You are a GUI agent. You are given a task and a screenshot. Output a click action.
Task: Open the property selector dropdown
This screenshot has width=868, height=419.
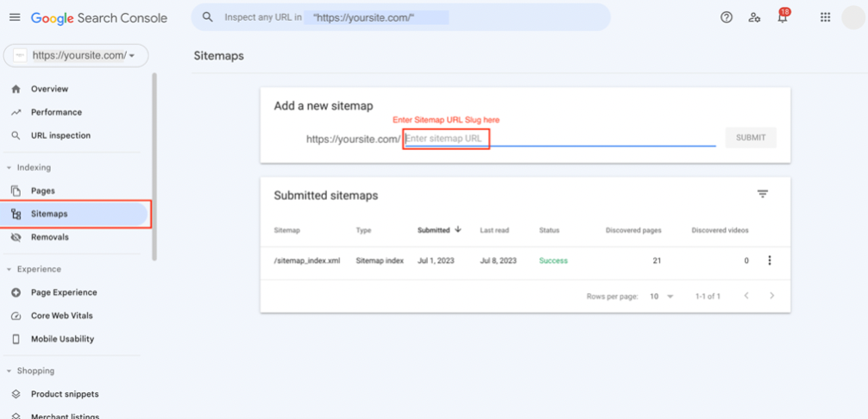click(x=76, y=55)
